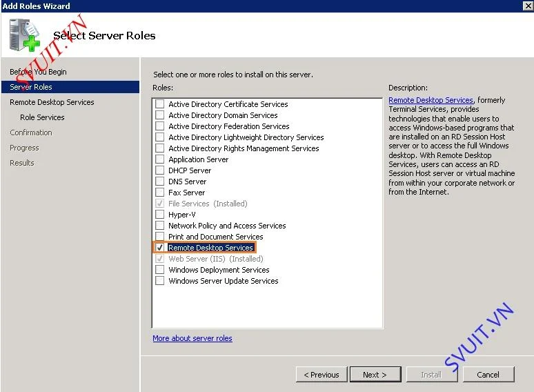Click the Next button
This screenshot has height=392, width=534.
pos(375,375)
